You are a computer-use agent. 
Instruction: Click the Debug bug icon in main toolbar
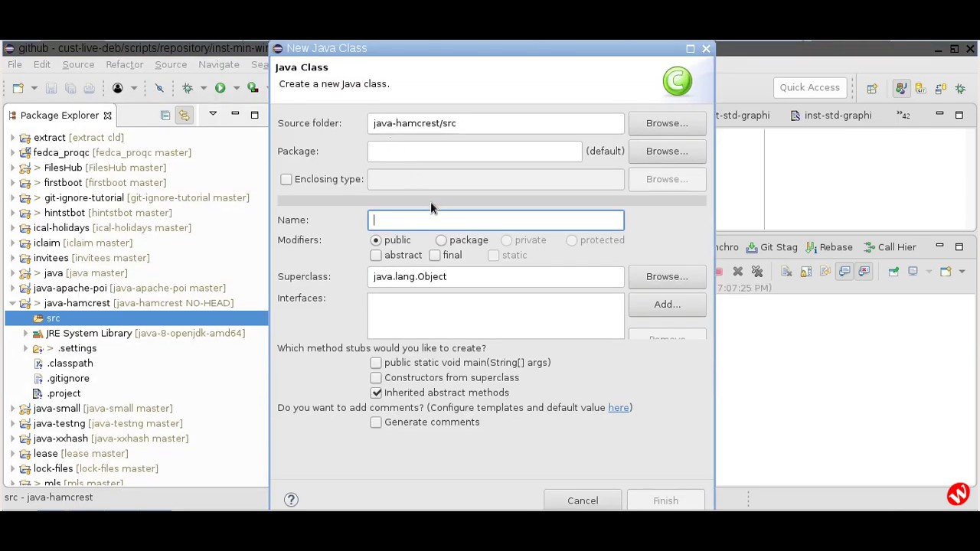tap(188, 88)
